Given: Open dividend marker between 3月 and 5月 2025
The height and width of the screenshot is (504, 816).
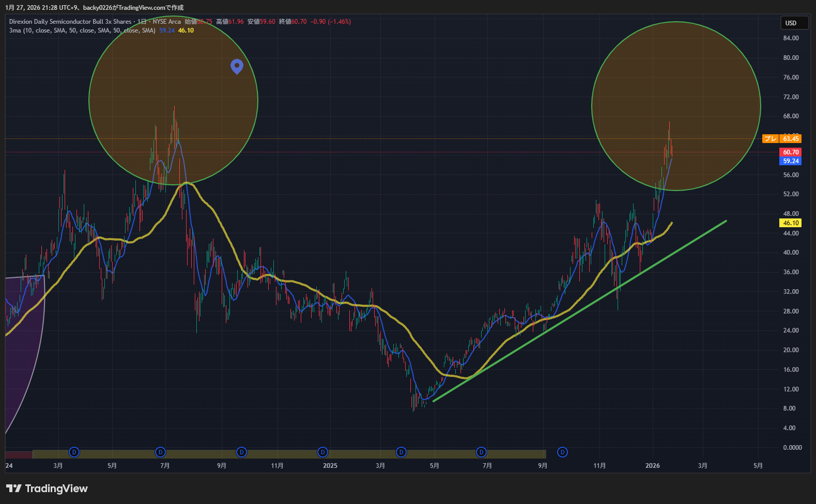Looking at the screenshot, I should (x=401, y=452).
